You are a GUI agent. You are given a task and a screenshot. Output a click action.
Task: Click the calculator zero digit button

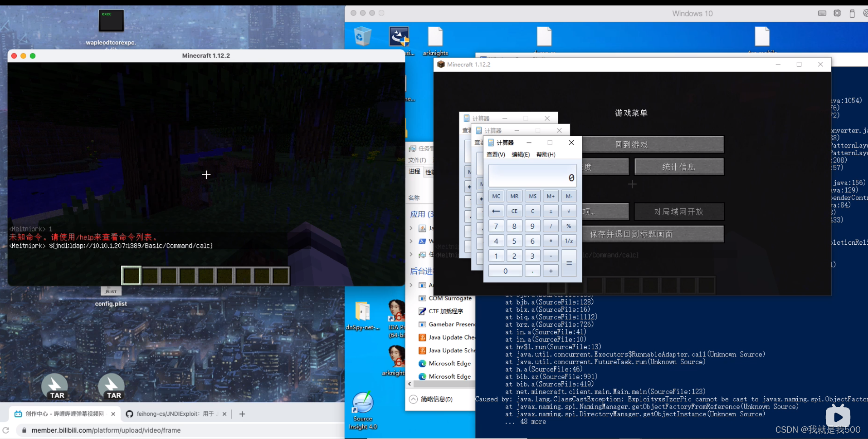[x=505, y=271]
